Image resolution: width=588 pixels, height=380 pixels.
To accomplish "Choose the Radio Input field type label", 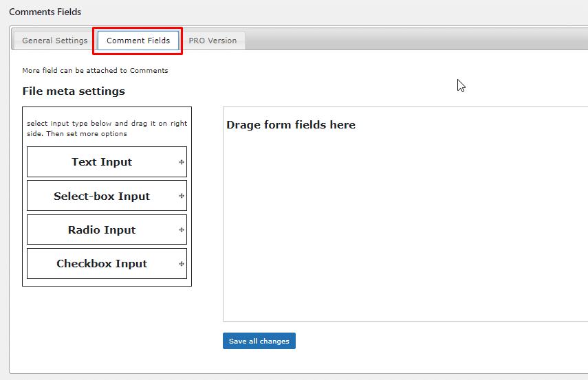I will pos(102,230).
